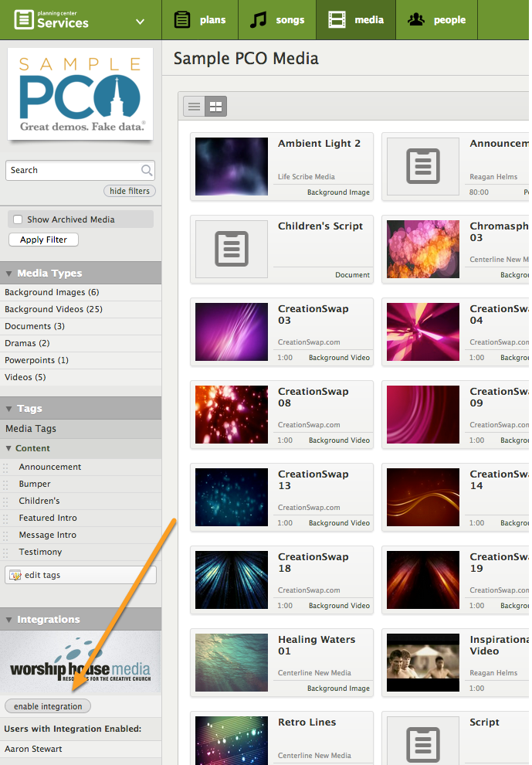Click the Worship House Media banner
Image resolution: width=532 pixels, height=765 pixels.
tap(80, 662)
